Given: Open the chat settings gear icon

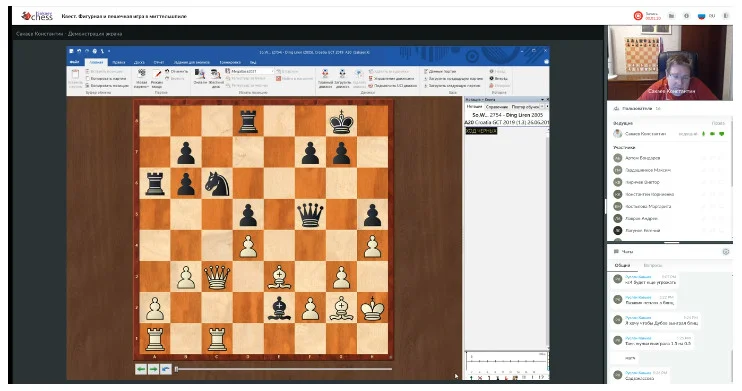Looking at the screenshot, I should coord(725,252).
